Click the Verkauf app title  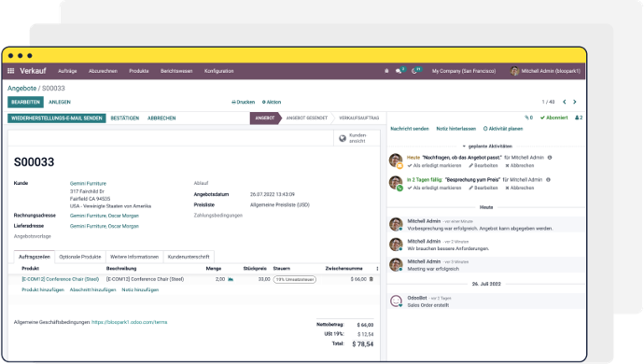[33, 71]
